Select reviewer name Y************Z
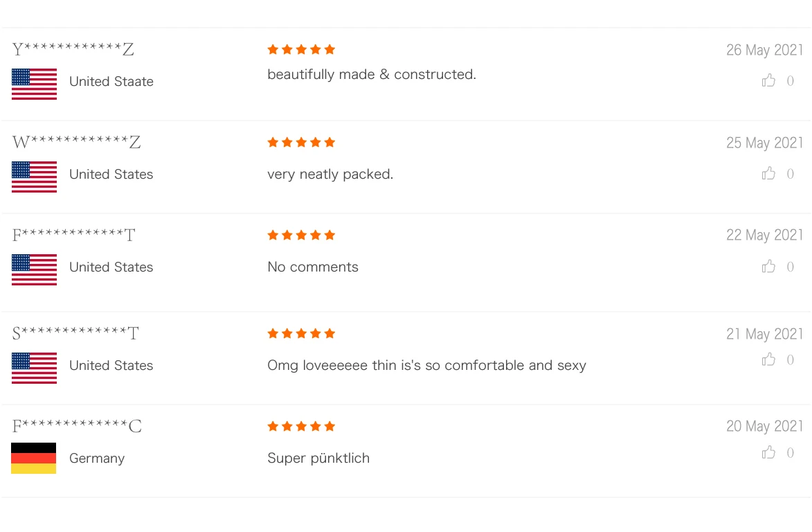This screenshot has width=812, height=532. coord(73,50)
